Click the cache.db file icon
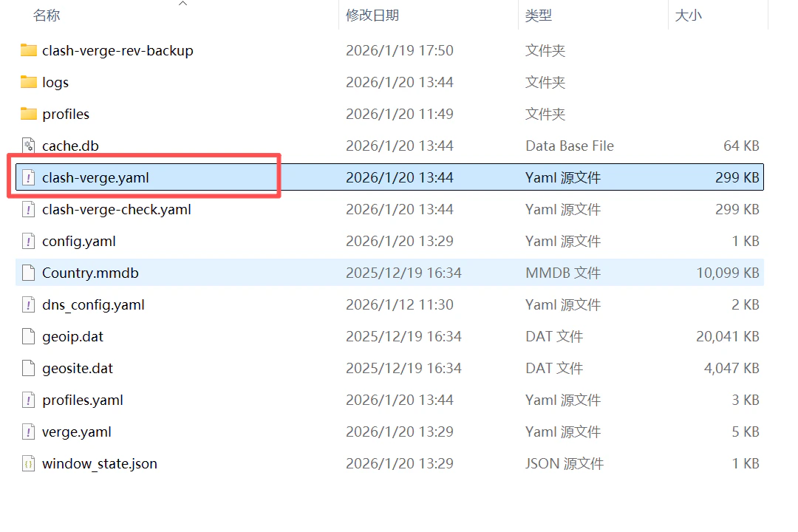The height and width of the screenshot is (532, 798). pos(29,146)
